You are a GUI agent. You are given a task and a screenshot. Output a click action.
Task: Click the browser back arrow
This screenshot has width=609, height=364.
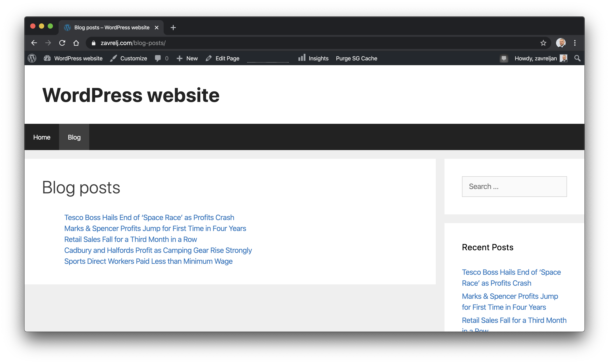(34, 43)
